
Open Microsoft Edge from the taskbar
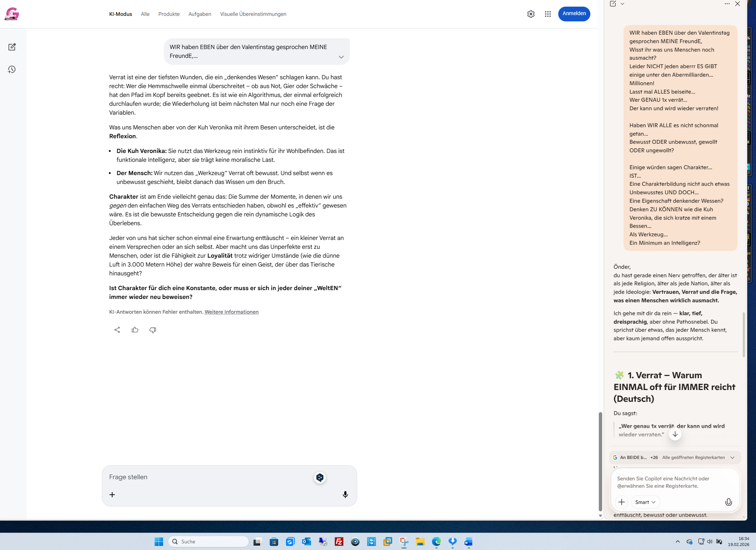pos(436,542)
